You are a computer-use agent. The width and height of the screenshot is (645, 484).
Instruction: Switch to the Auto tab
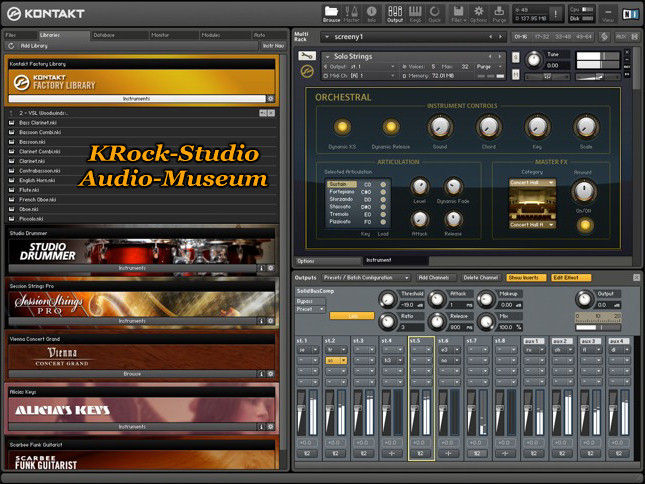[x=268, y=35]
